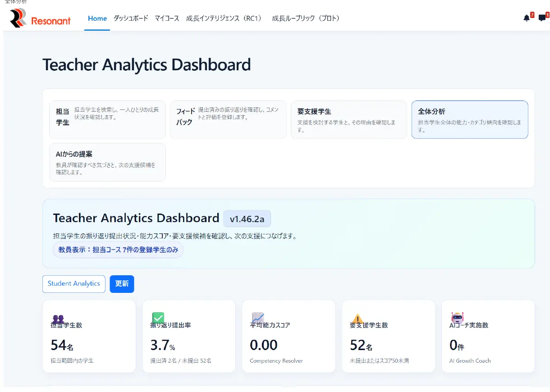This screenshot has width=550, height=392.
Task: Click the Teacher Analytics Dashboard page heading
Action: [147, 65]
